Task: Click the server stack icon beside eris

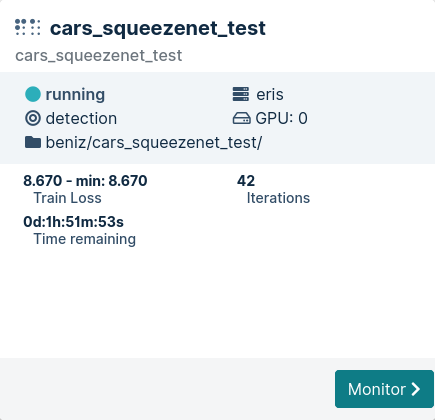Action: (x=241, y=94)
